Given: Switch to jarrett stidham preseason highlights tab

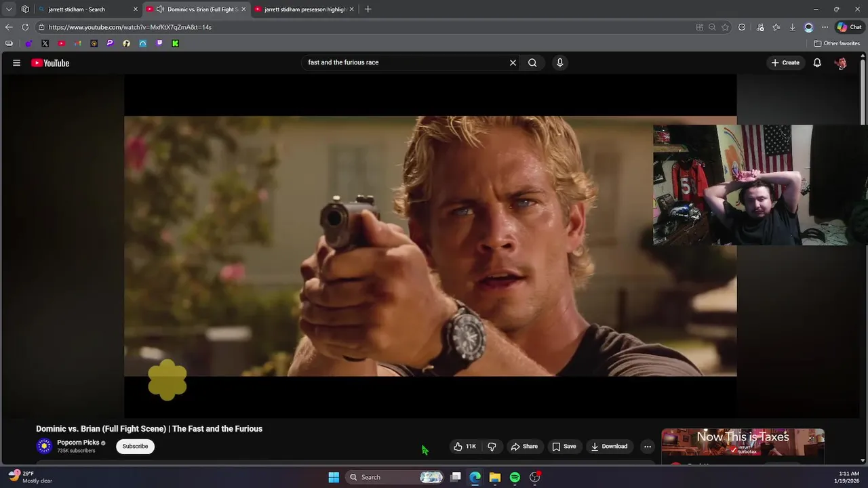Looking at the screenshot, I should pyautogui.click(x=305, y=9).
